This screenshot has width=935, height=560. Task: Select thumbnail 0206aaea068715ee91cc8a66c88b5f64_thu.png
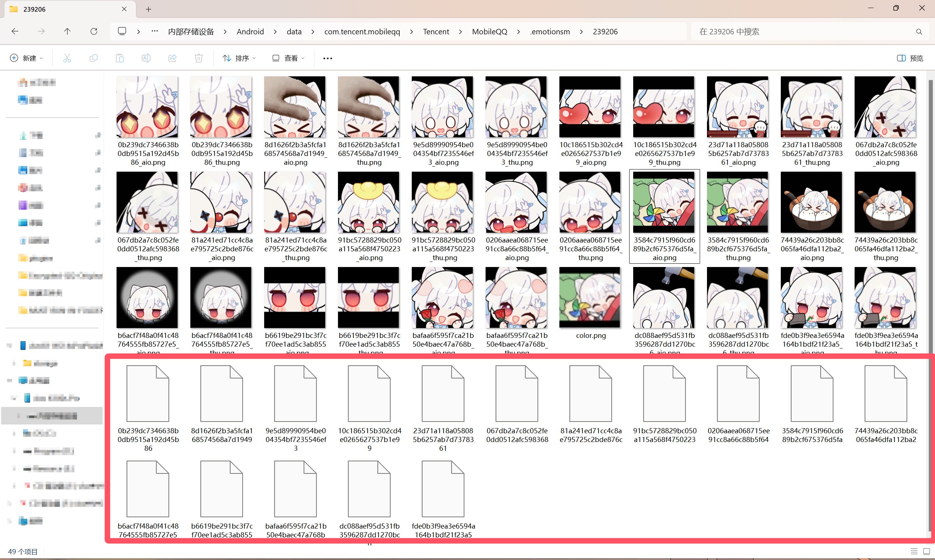(590, 216)
